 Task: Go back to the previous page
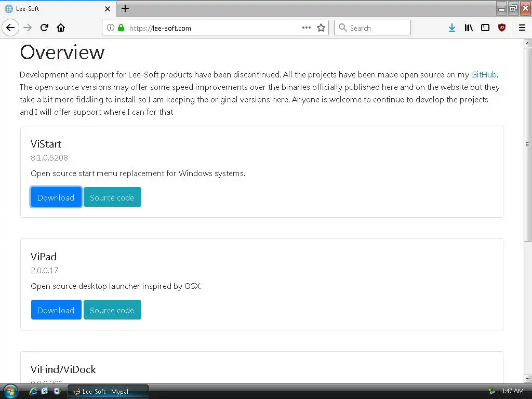coord(10,28)
